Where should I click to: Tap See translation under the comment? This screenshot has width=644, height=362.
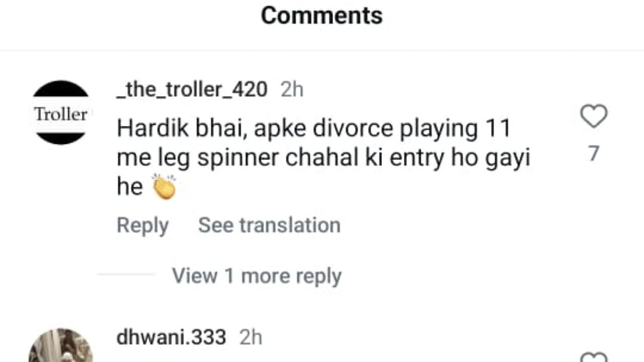click(x=269, y=225)
